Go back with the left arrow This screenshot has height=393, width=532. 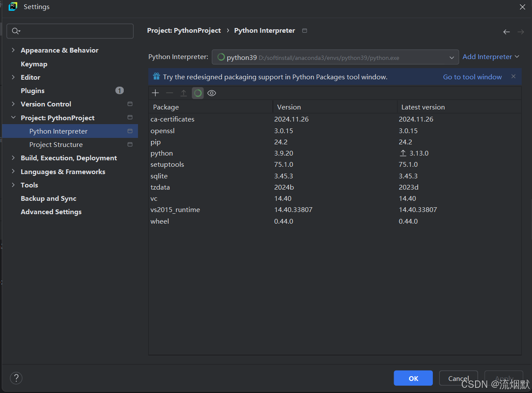coord(507,32)
